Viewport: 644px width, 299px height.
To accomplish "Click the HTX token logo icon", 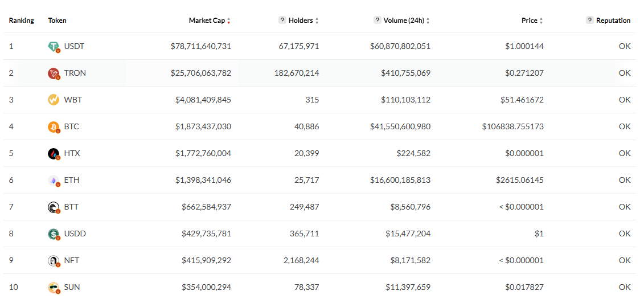I will point(54,154).
